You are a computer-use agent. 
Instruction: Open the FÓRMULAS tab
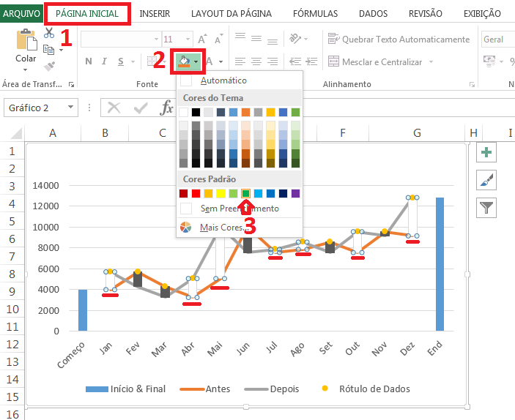tap(315, 14)
